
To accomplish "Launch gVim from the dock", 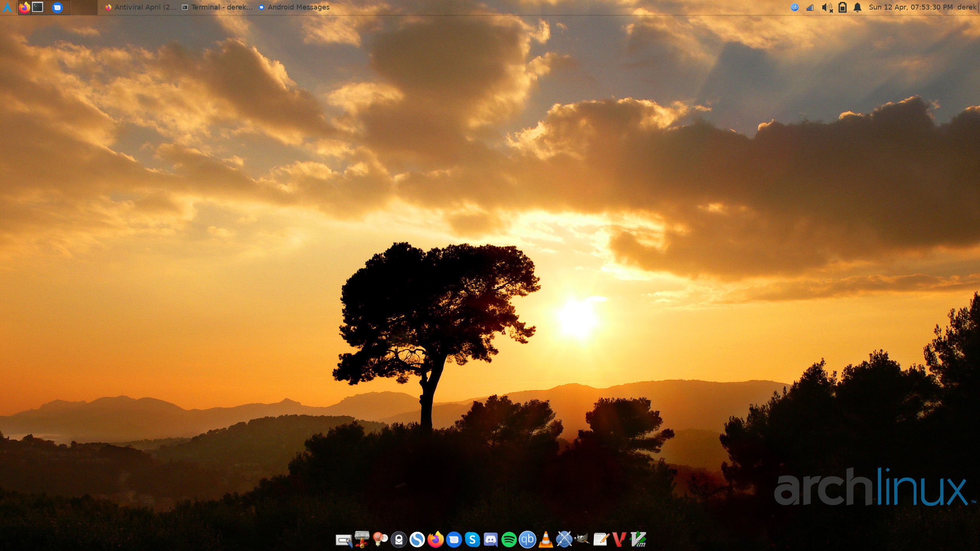I will coord(638,540).
